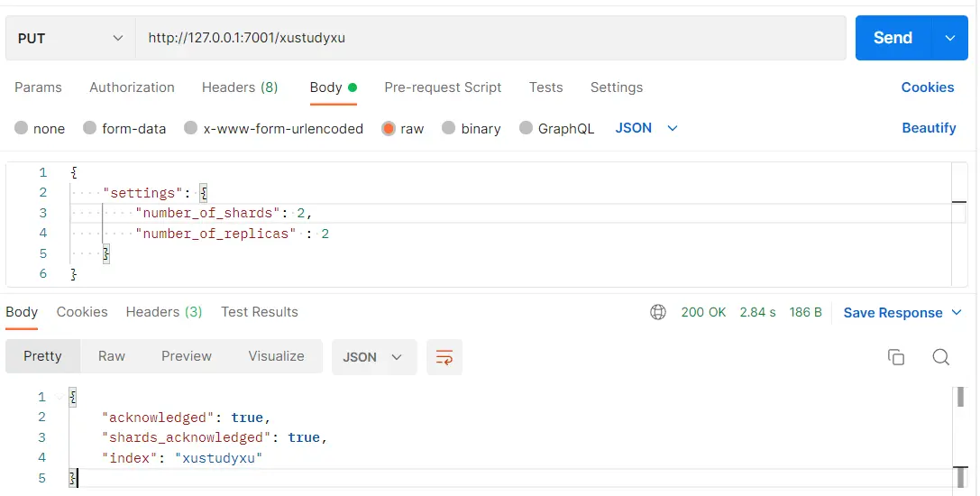Screen dimensions: 980x496
Task: Select the form-data radio option
Action: (x=89, y=129)
